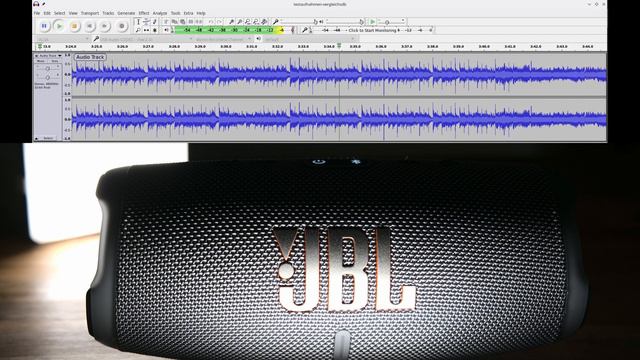Skip to the end of the project
Viewport: 640px width, 360px height.
pos(104,26)
